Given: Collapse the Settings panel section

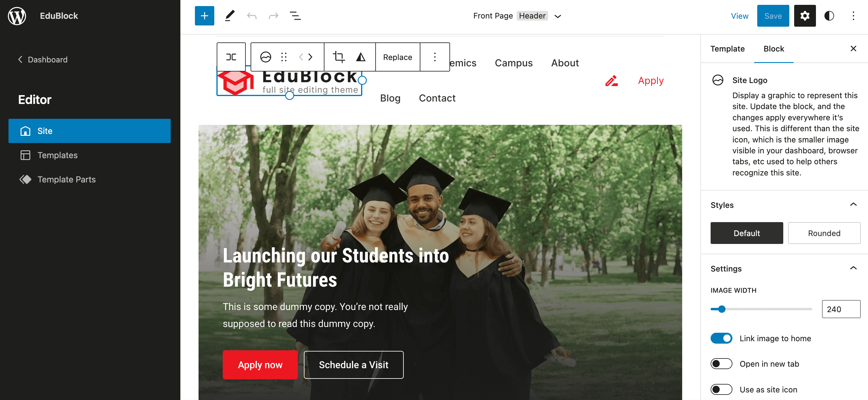Looking at the screenshot, I should pyautogui.click(x=853, y=268).
